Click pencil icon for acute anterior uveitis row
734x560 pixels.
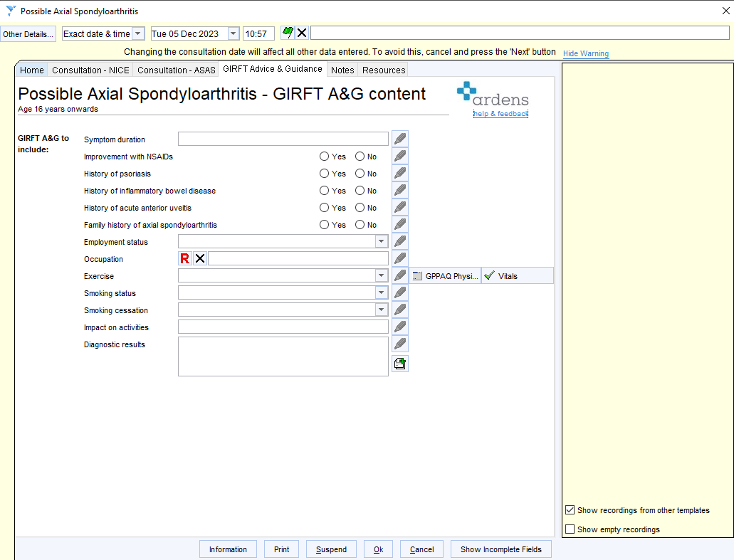tap(400, 207)
